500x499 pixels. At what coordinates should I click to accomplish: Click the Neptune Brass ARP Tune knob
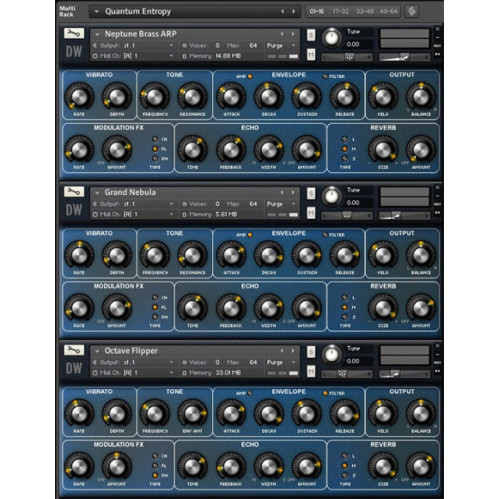click(331, 37)
